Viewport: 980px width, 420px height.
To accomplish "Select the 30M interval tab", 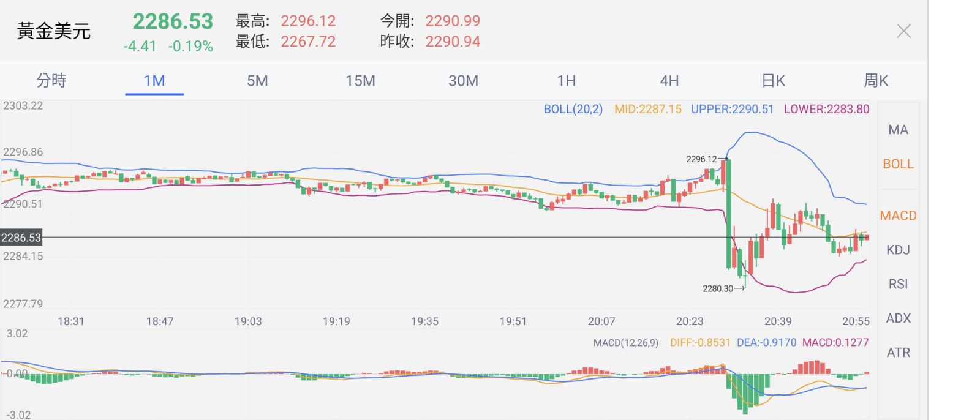I will (463, 81).
